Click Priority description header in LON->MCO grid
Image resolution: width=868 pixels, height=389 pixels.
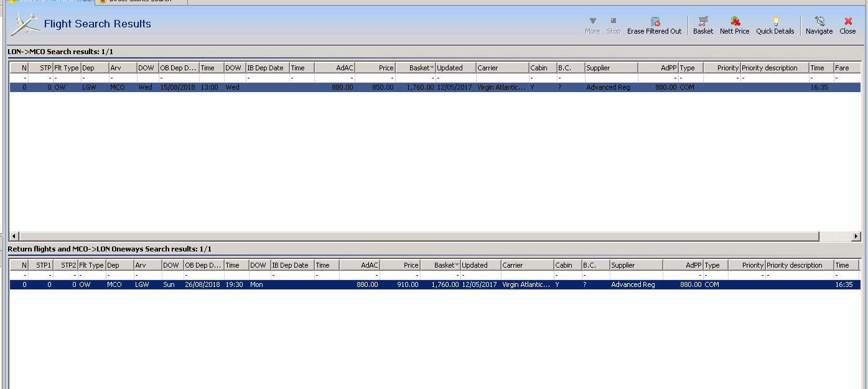tap(774, 68)
